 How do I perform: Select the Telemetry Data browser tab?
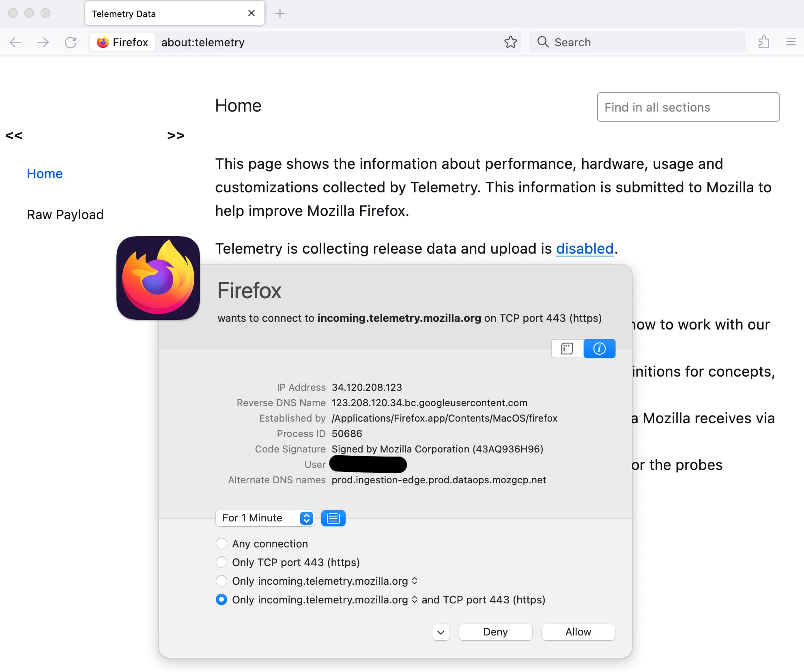pos(174,13)
